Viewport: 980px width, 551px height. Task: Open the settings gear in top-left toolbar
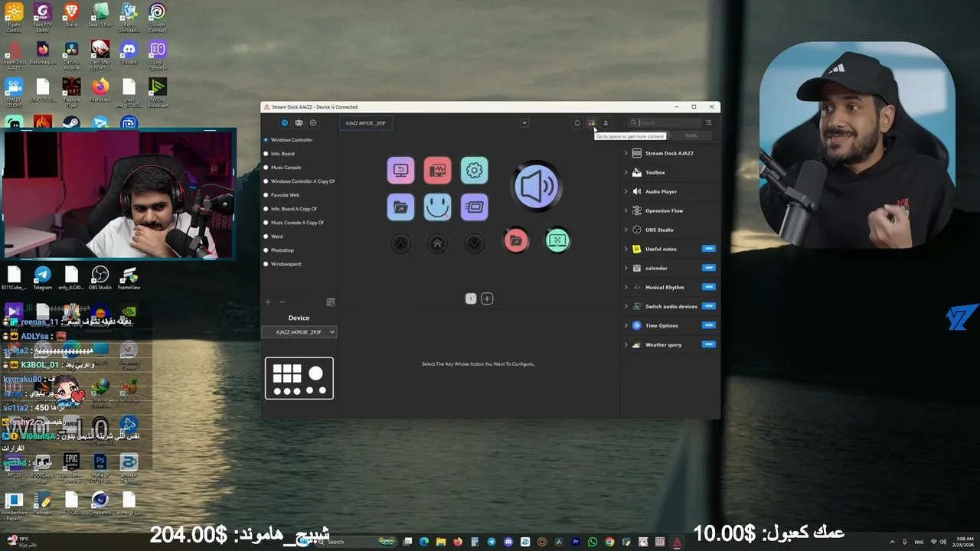click(x=312, y=122)
